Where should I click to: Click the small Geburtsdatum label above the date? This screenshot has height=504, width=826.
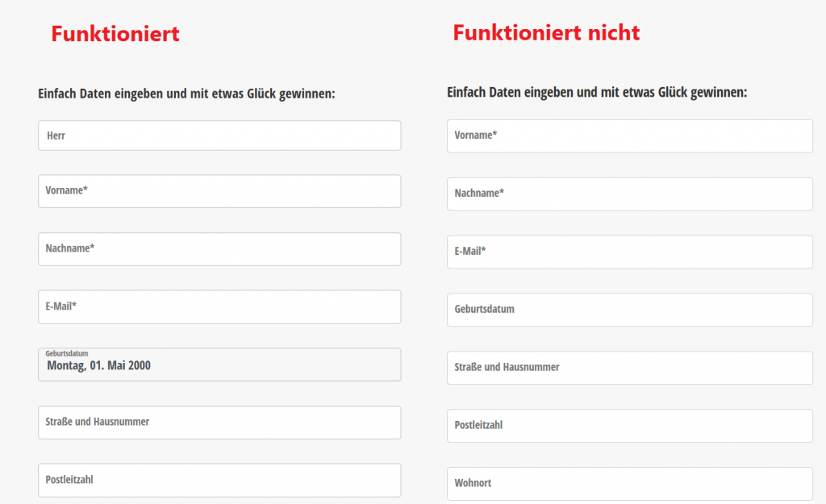[x=67, y=353]
